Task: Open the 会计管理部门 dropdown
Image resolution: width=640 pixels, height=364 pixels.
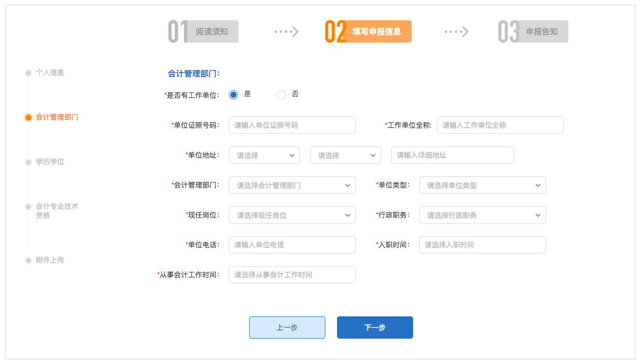Action: (x=292, y=185)
